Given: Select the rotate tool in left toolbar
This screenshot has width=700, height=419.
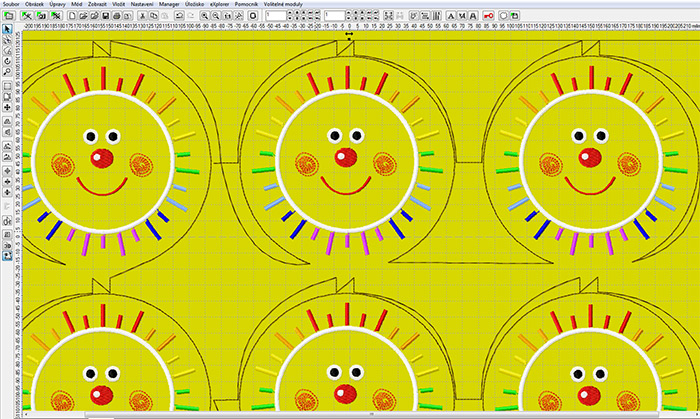Looking at the screenshot, I should point(7,61).
